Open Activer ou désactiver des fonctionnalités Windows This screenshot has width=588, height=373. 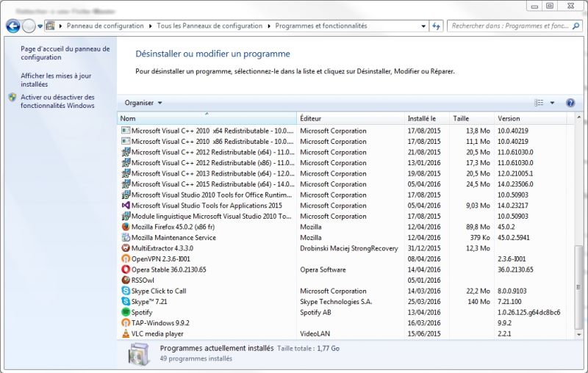click(57, 101)
